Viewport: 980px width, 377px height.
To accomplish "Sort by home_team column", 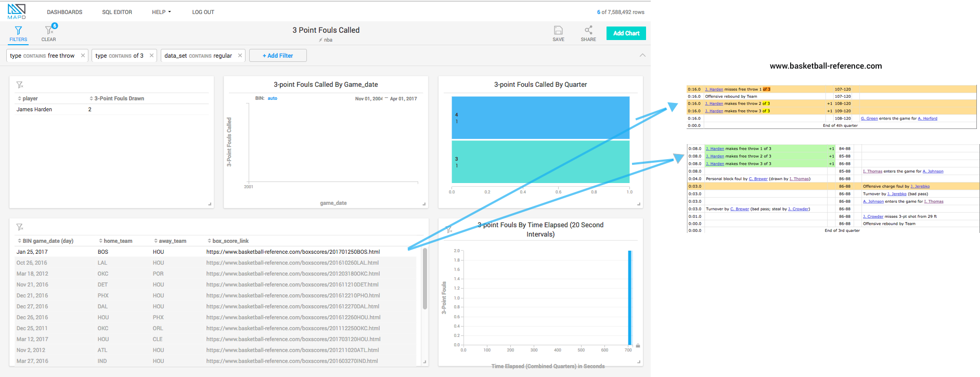I will (x=115, y=241).
